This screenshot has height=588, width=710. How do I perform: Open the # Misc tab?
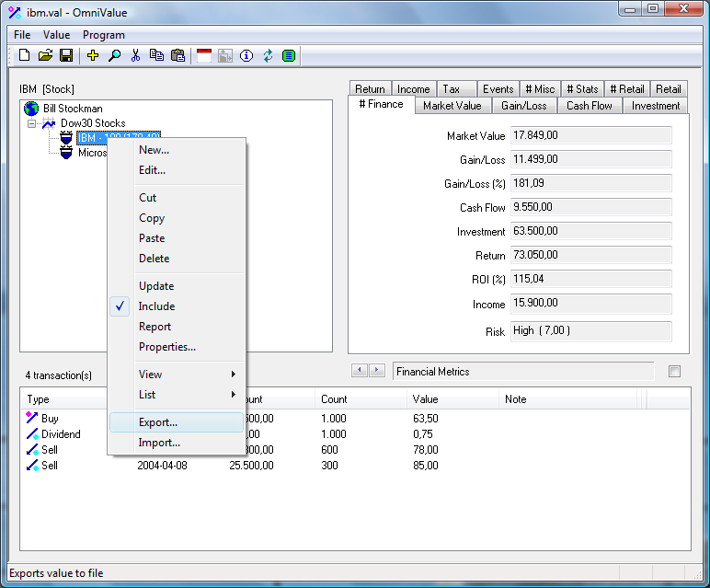point(540,88)
